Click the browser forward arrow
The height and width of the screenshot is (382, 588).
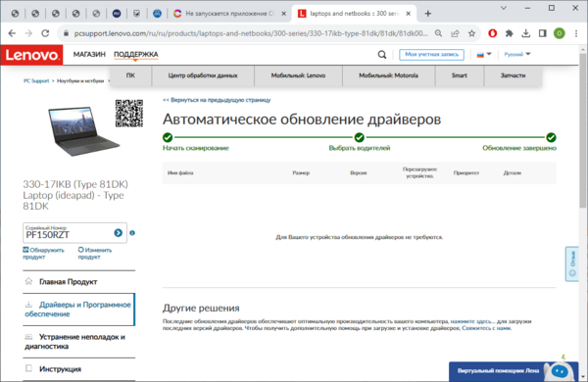pyautogui.click(x=28, y=33)
